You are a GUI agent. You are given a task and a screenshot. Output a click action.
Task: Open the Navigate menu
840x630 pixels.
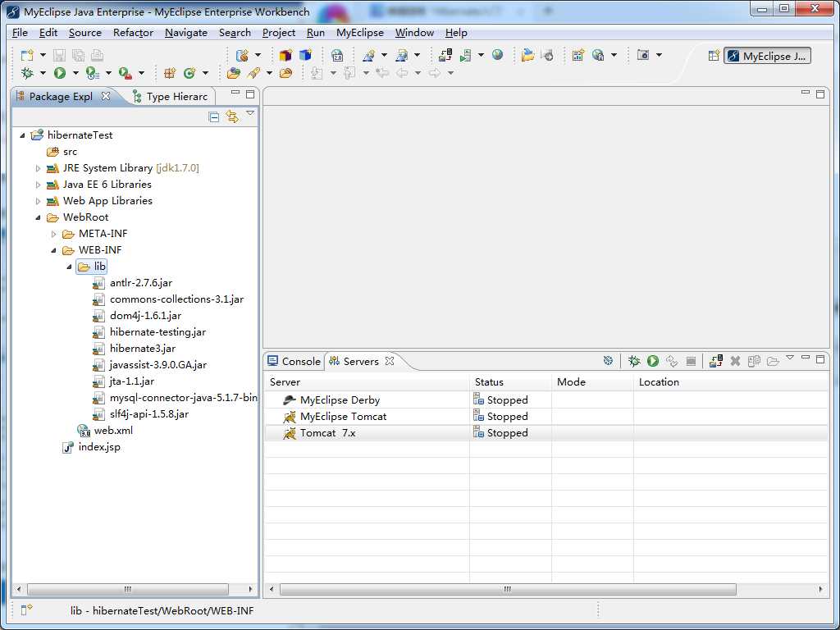click(186, 33)
